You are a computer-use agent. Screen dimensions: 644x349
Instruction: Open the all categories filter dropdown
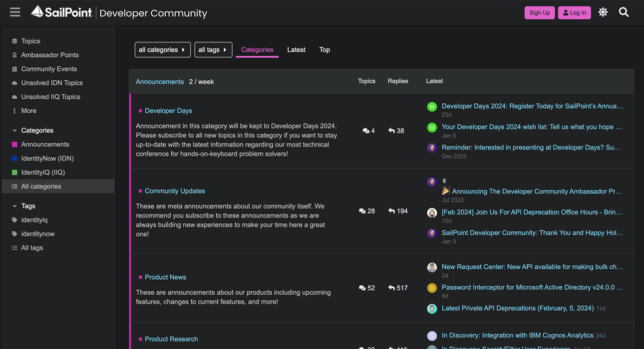tap(163, 49)
